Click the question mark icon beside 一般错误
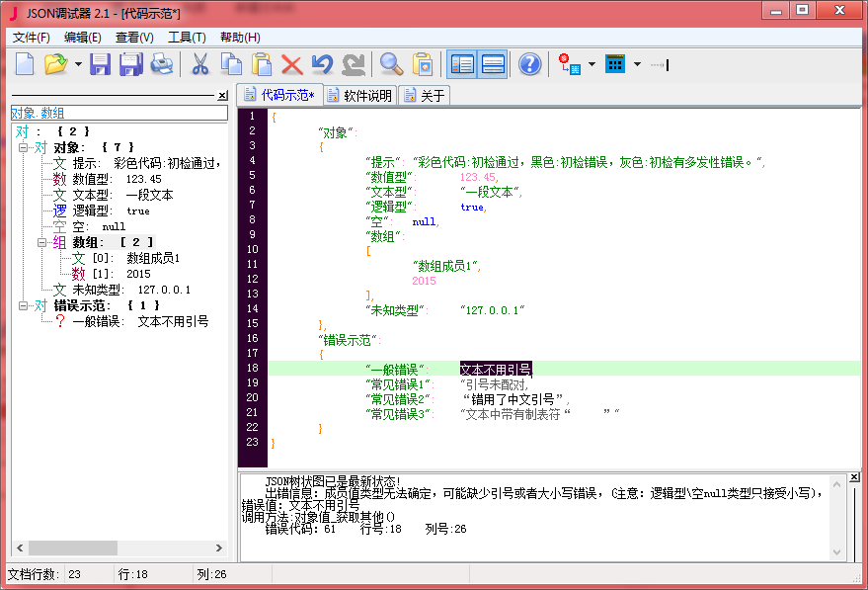Image resolution: width=868 pixels, height=590 pixels. [60, 321]
